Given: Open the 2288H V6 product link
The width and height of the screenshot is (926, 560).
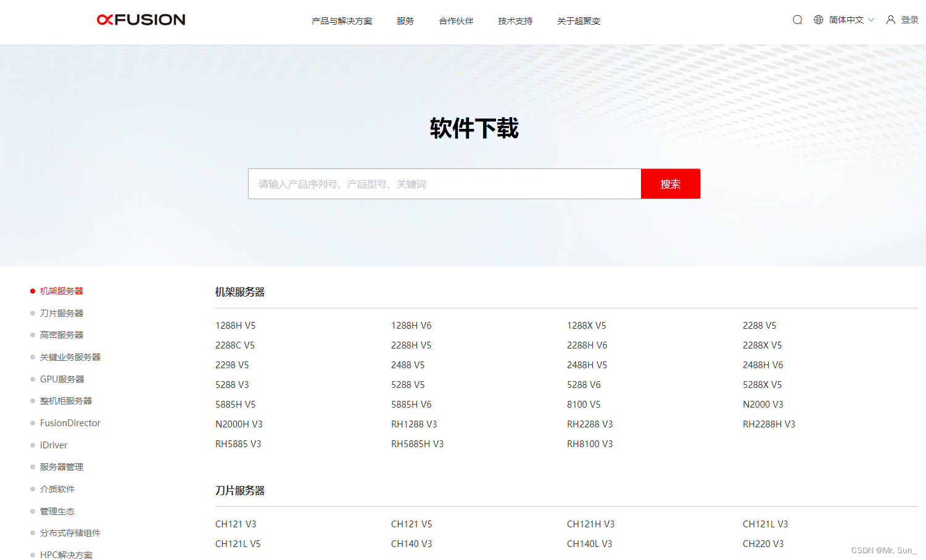Looking at the screenshot, I should coord(587,345).
